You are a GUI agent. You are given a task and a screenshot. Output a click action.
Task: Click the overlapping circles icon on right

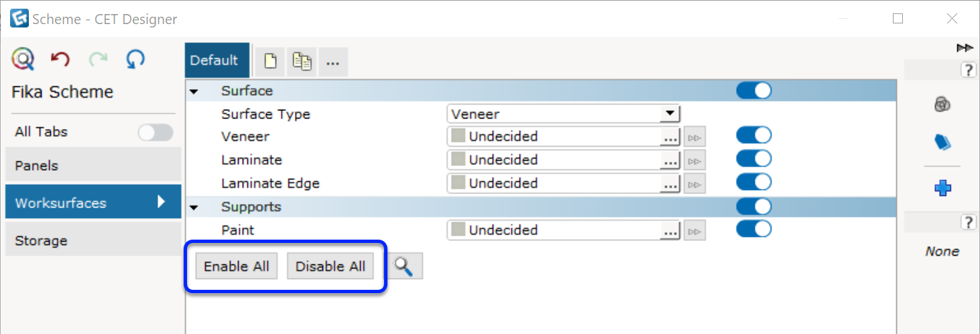pos(942,104)
